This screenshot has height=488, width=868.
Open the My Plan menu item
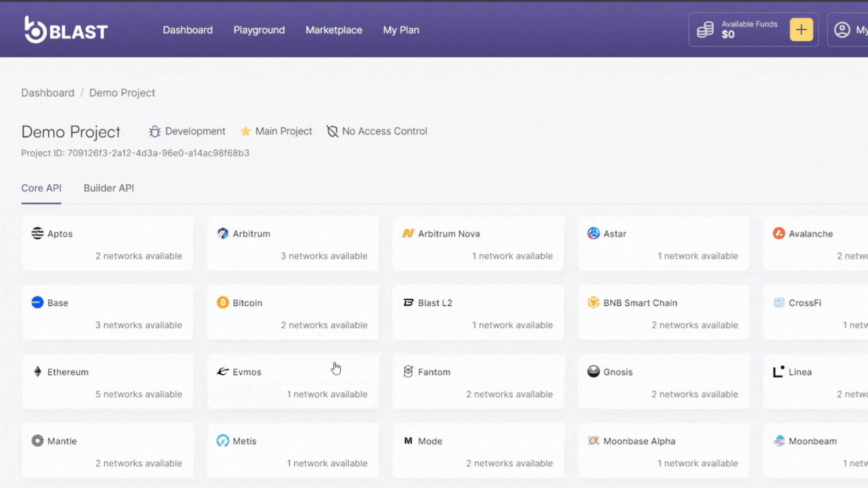(401, 30)
